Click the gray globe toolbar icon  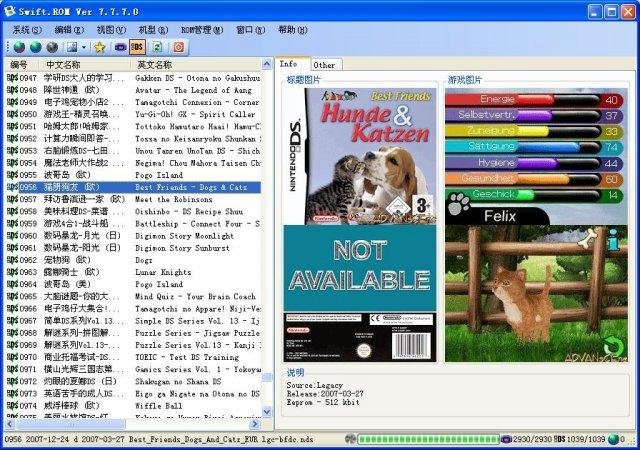(52, 47)
